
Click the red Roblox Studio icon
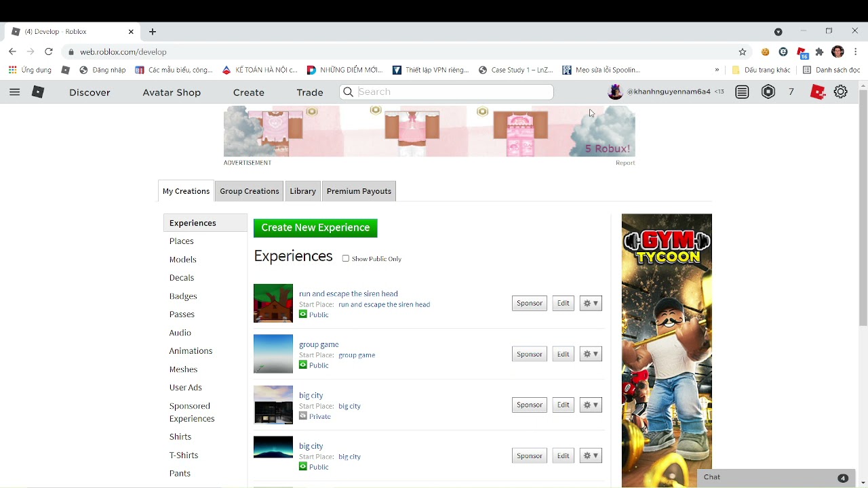pyautogui.click(x=818, y=92)
